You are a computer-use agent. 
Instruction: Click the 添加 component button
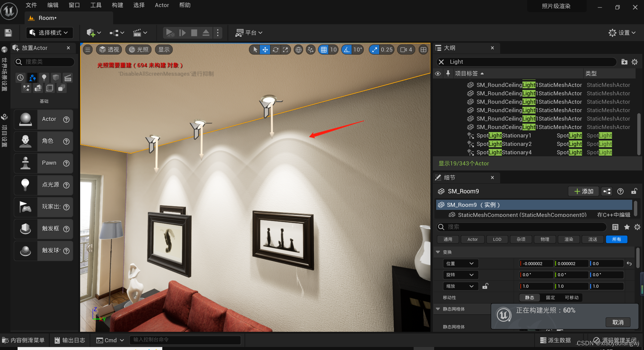point(583,191)
